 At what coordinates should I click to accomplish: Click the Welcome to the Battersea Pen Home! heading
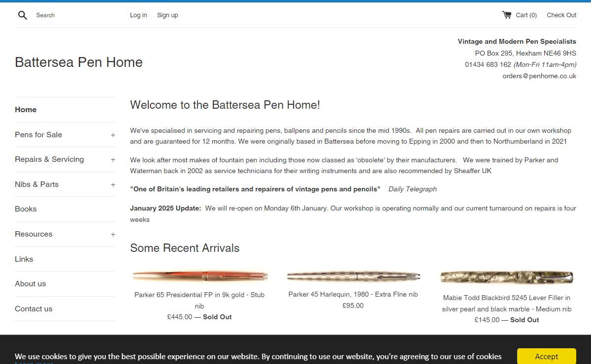pyautogui.click(x=225, y=105)
